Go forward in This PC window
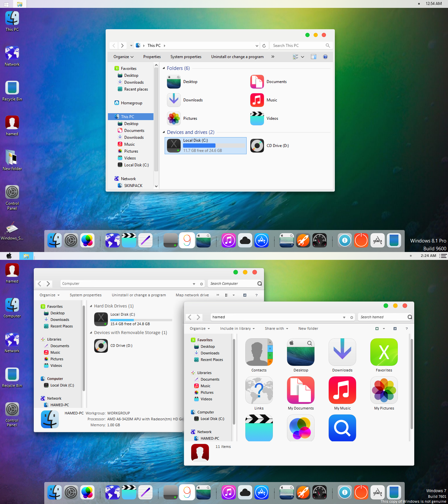The image size is (448, 504). point(122,46)
